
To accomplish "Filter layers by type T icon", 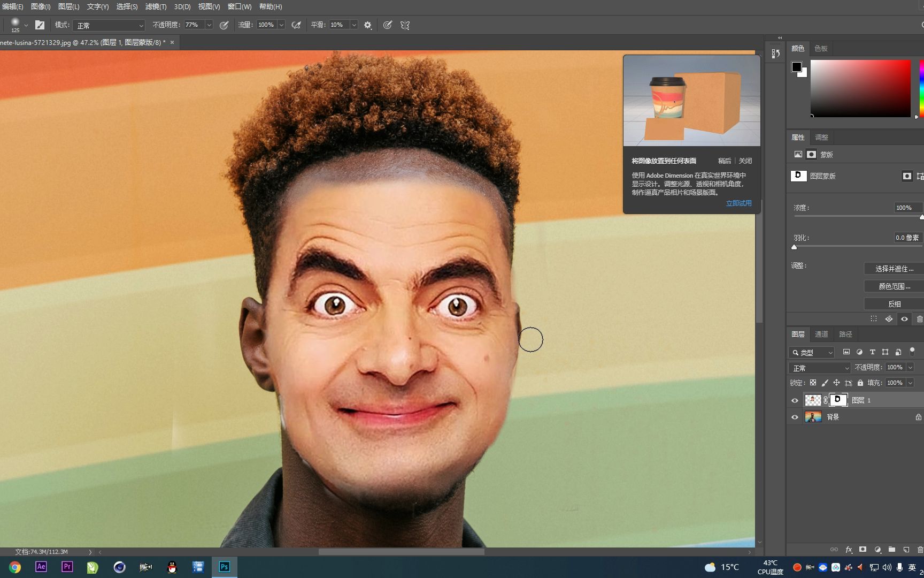I will click(x=872, y=352).
